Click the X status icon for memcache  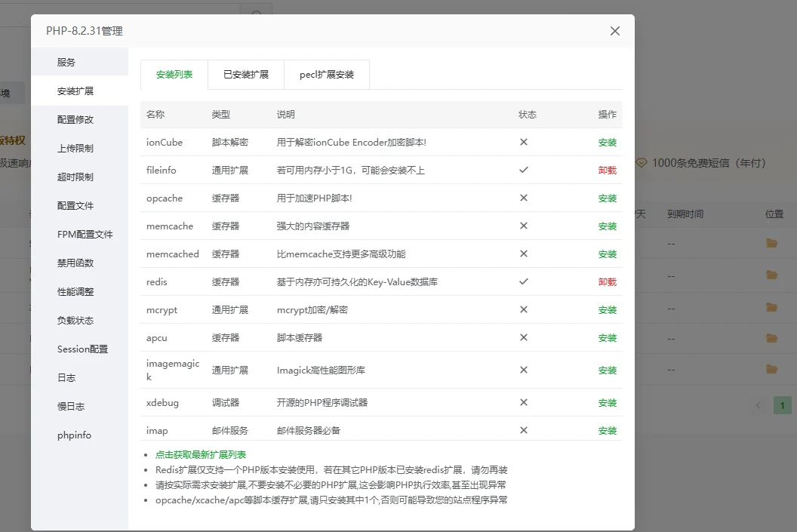click(524, 226)
